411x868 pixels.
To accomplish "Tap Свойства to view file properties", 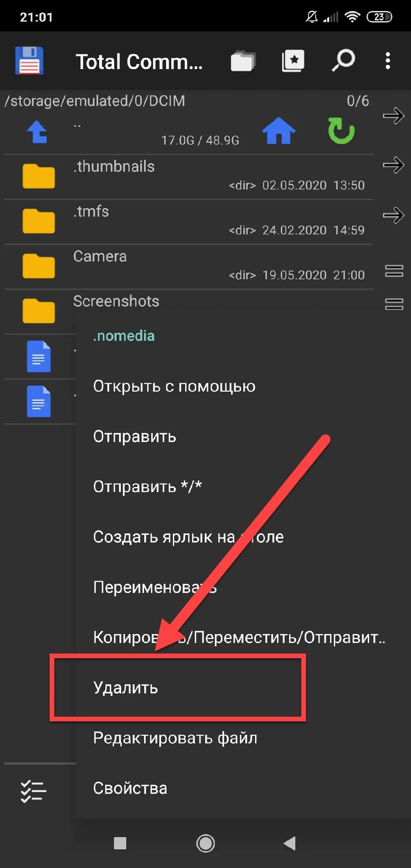I will tap(130, 788).
